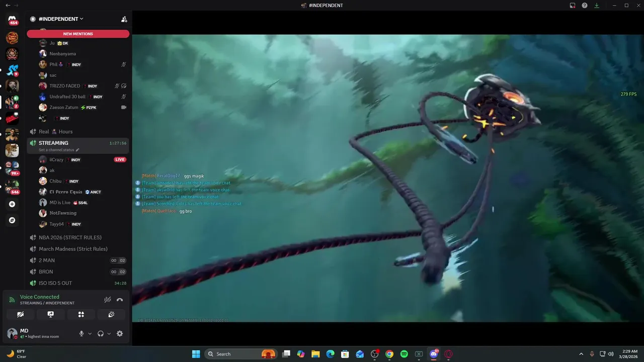The width and height of the screenshot is (644, 362).
Task: Toggle camera on in voice panel
Action: pyautogui.click(x=21, y=314)
